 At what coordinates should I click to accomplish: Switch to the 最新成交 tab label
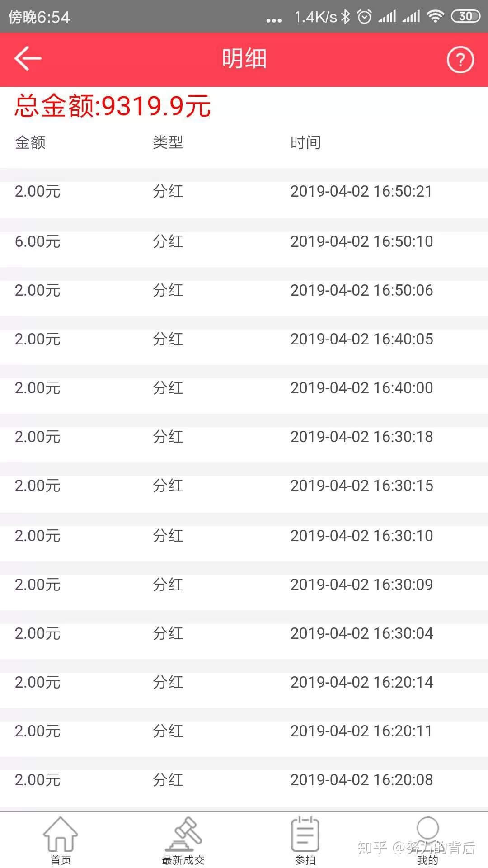click(183, 860)
